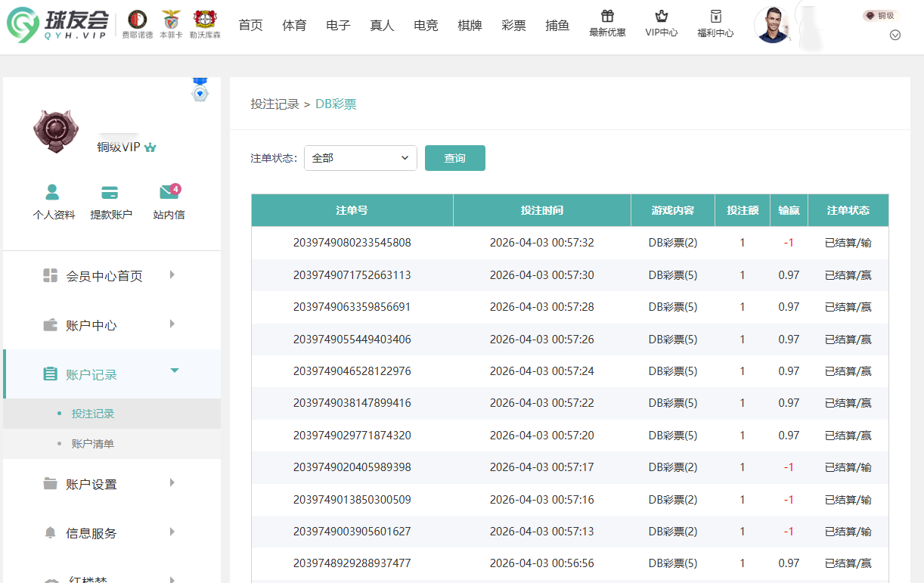Click the Ronaldo profile avatar

(x=772, y=24)
